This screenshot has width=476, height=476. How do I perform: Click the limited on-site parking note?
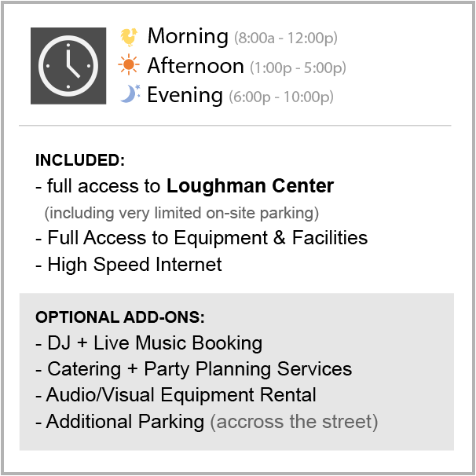(x=182, y=213)
